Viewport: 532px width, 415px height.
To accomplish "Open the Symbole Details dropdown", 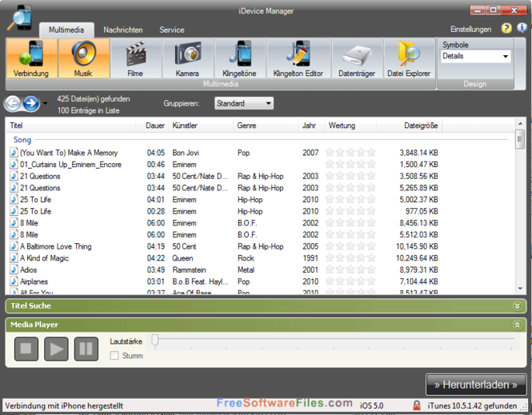I will coord(475,56).
